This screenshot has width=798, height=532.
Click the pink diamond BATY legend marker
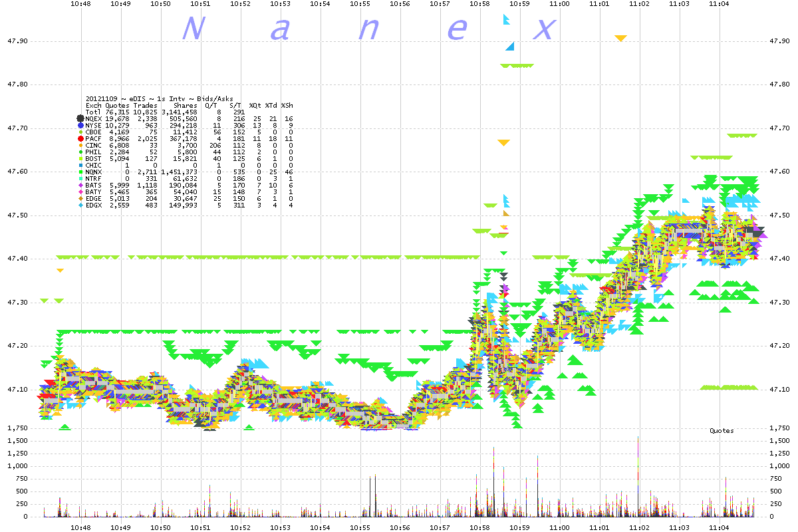pos(80,192)
